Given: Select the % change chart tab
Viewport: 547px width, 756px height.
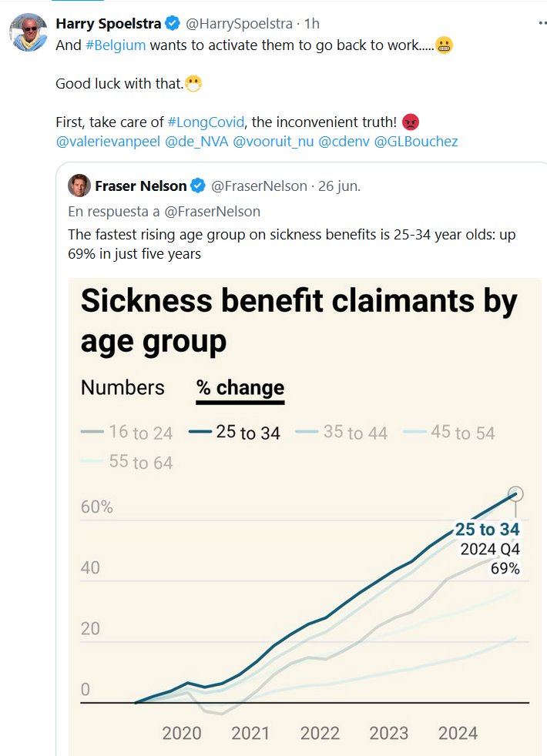Looking at the screenshot, I should 240,387.
